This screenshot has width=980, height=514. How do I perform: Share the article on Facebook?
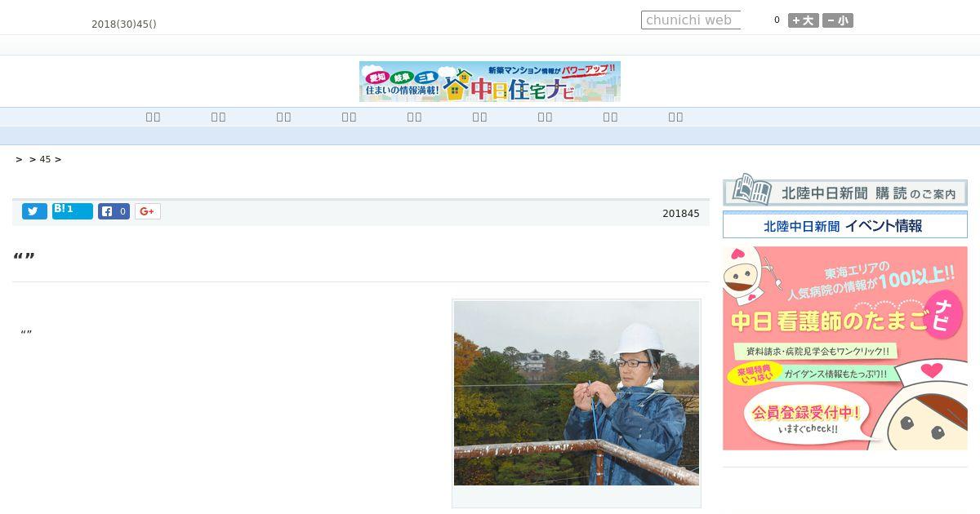click(114, 211)
